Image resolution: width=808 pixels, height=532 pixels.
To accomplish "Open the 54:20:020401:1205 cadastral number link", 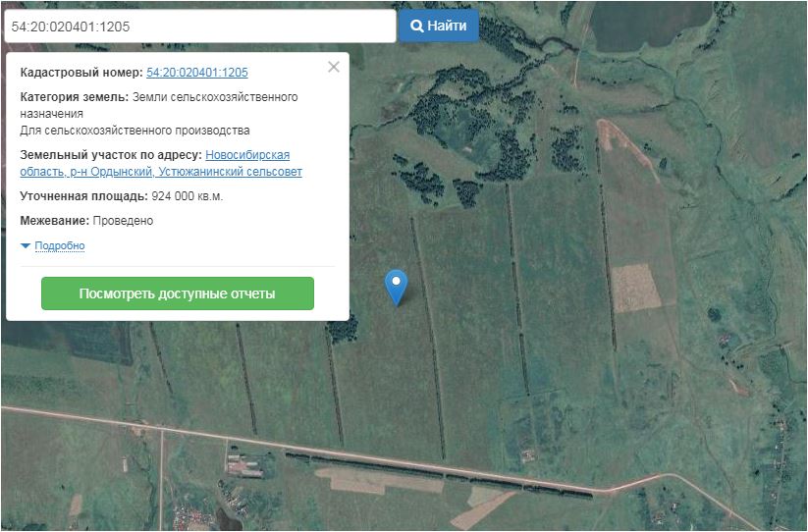I will pyautogui.click(x=197, y=72).
